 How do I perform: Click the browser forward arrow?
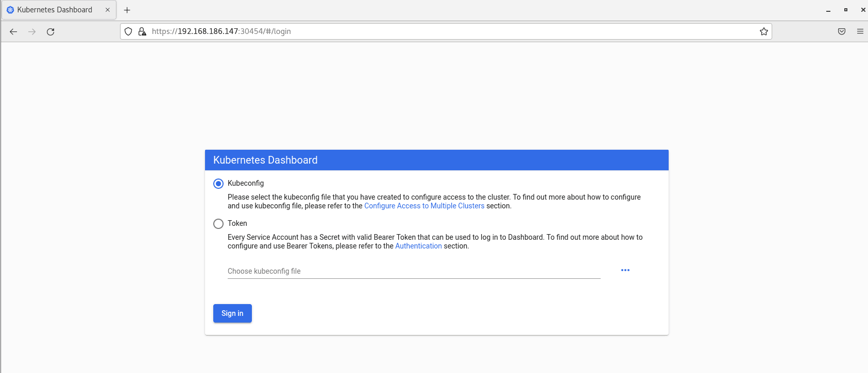pos(32,31)
